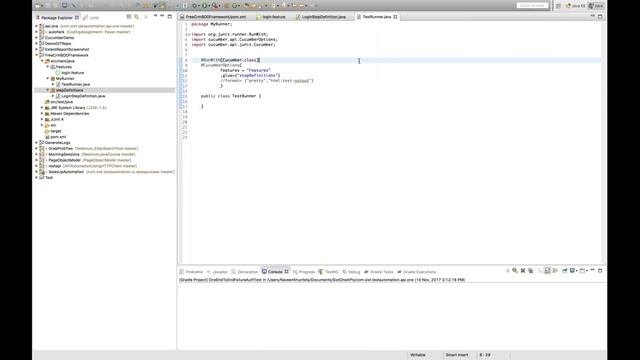Open the Package Explorer view tab
640x360 pixels.
click(57, 18)
